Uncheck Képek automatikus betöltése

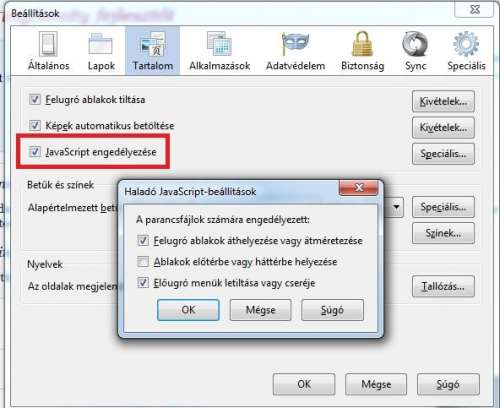35,125
